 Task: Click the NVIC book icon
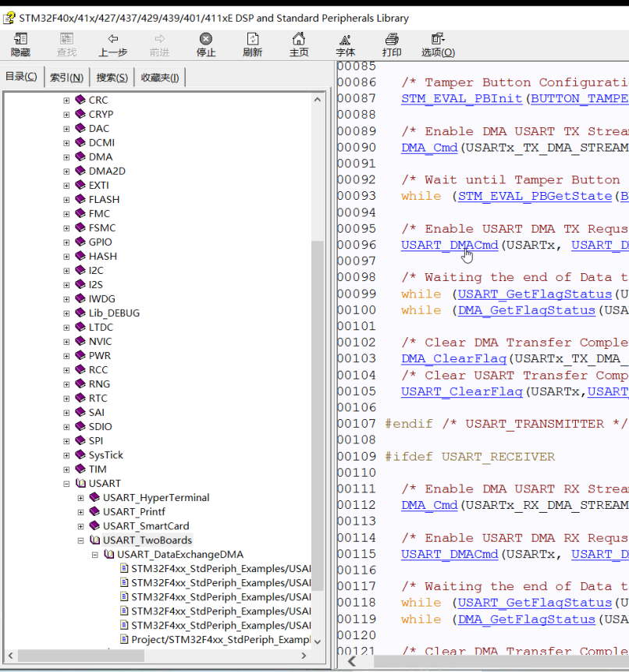(80, 341)
